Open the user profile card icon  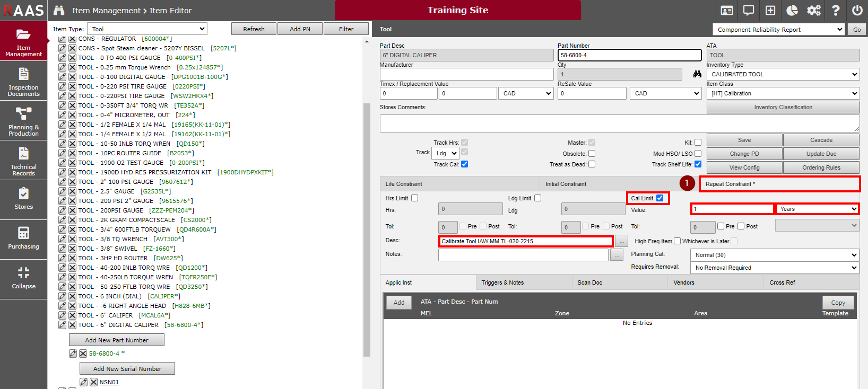tap(727, 11)
